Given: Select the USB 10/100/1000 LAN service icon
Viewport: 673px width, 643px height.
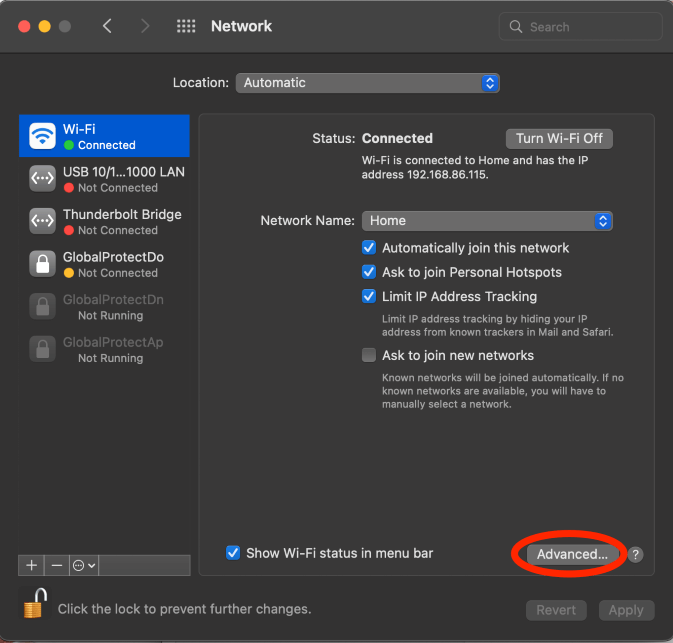Looking at the screenshot, I should tap(42, 179).
